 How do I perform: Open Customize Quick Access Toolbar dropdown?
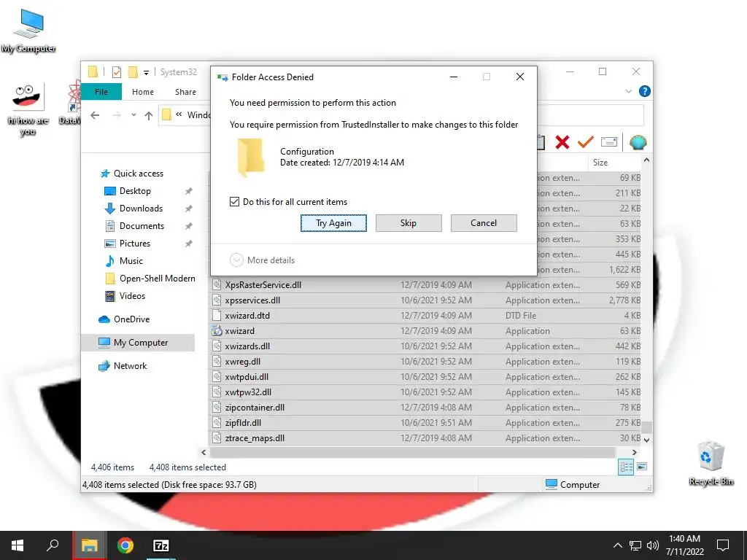click(x=146, y=72)
